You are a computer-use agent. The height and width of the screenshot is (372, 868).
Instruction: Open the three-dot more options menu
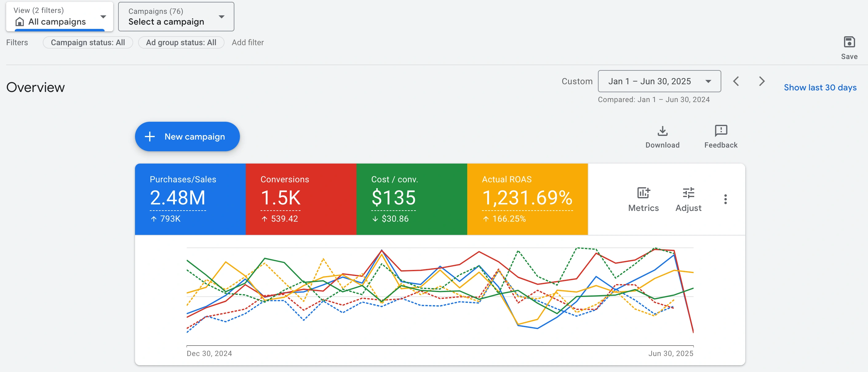point(725,199)
